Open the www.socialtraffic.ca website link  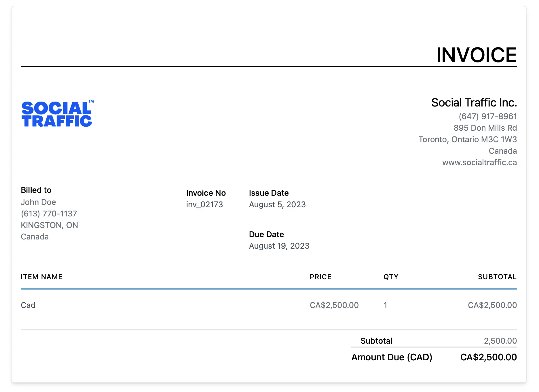click(x=479, y=163)
